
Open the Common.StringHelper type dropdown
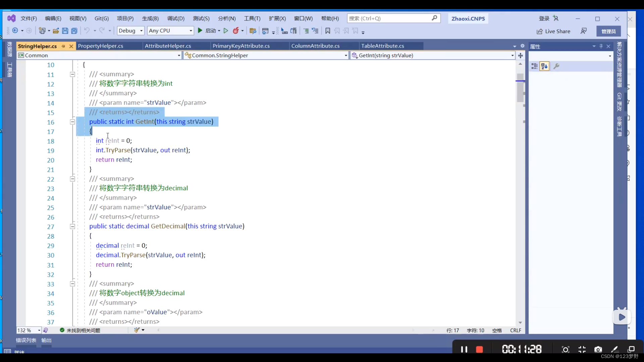[266, 55]
